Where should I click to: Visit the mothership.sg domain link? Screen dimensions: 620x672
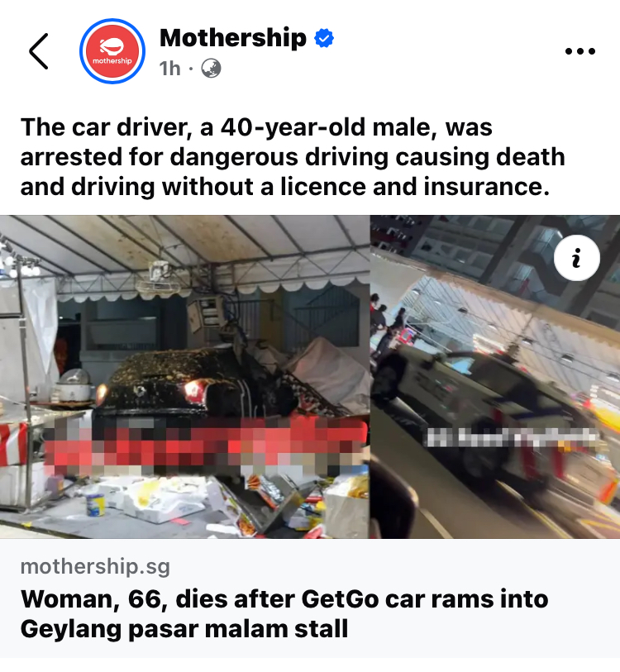95,566
